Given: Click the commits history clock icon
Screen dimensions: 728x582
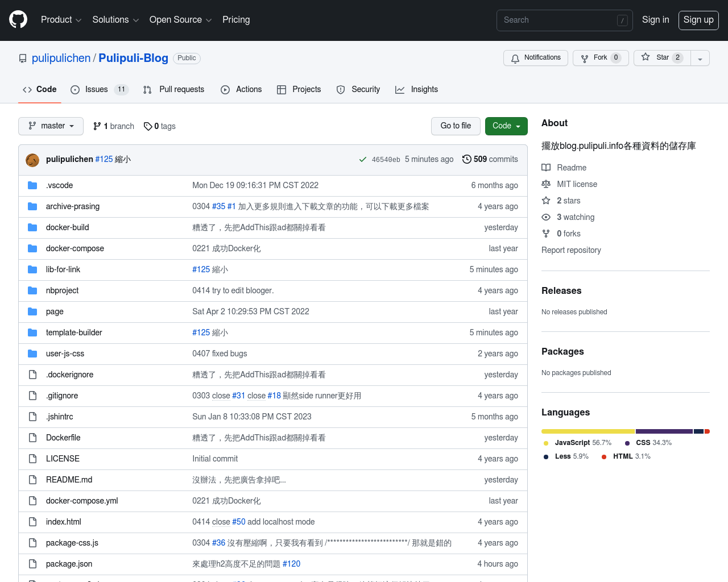Looking at the screenshot, I should pos(467,159).
